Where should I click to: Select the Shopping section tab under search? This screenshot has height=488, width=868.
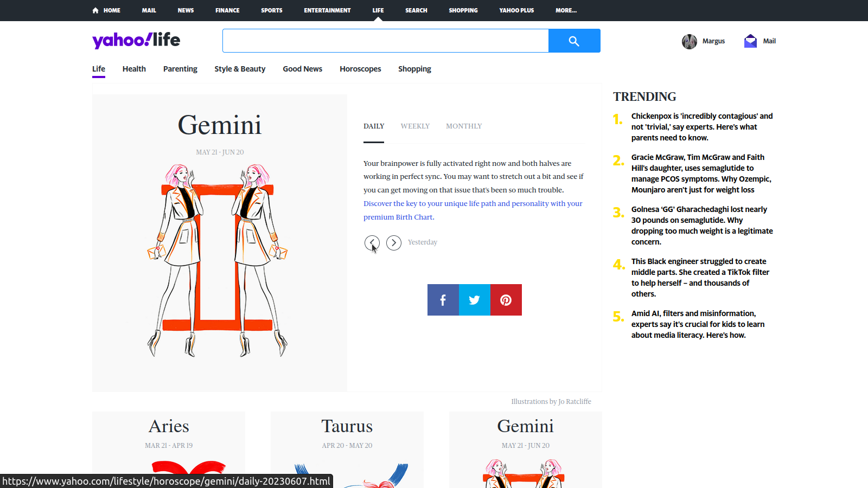[414, 69]
